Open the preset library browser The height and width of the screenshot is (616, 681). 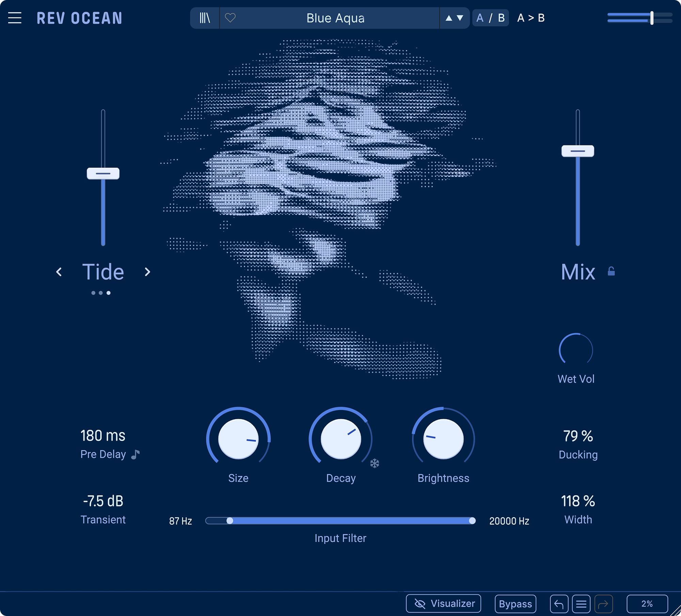click(x=205, y=18)
